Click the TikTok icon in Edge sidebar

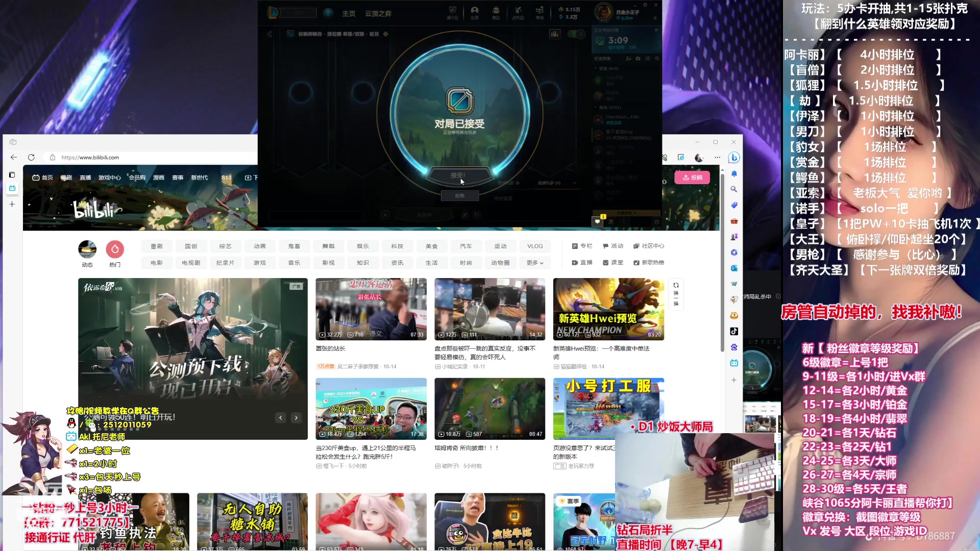(734, 331)
